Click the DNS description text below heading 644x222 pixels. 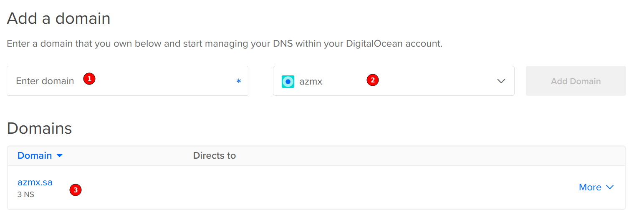point(225,43)
